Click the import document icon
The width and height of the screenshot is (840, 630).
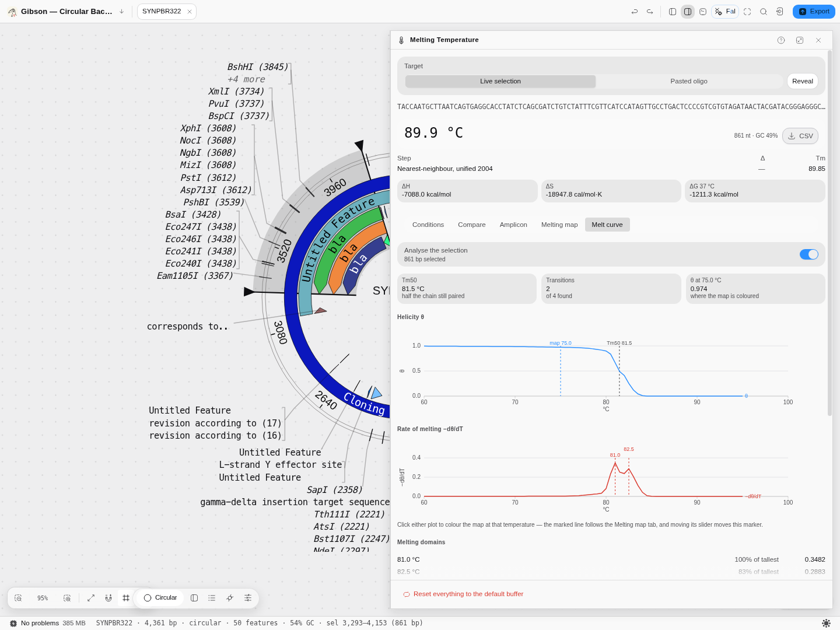(x=780, y=12)
